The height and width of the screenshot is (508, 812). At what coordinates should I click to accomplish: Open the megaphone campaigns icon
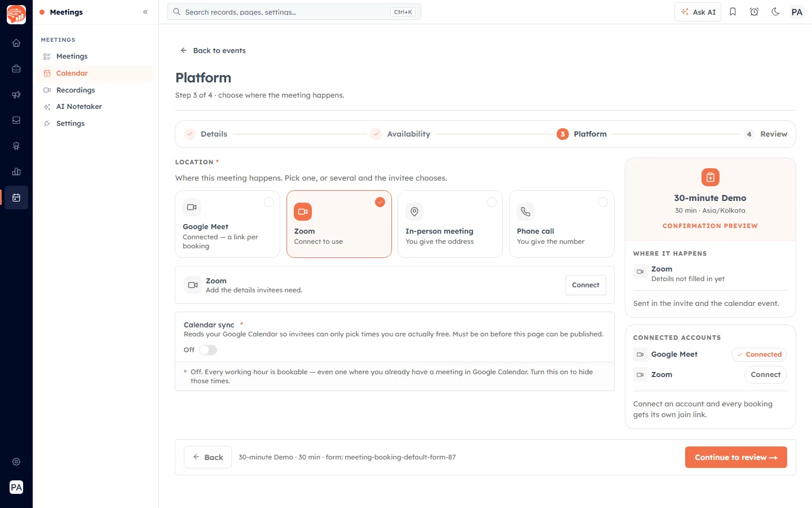[16, 95]
